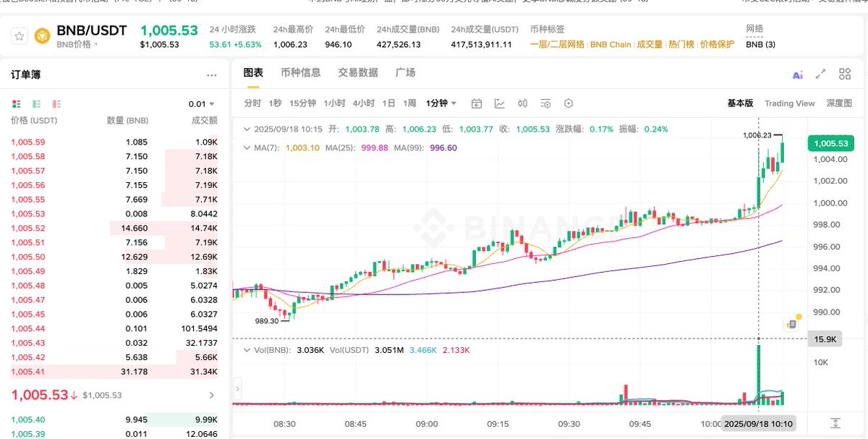Select the 基本版 chart view
This screenshot has height=439, width=868.
pos(740,103)
